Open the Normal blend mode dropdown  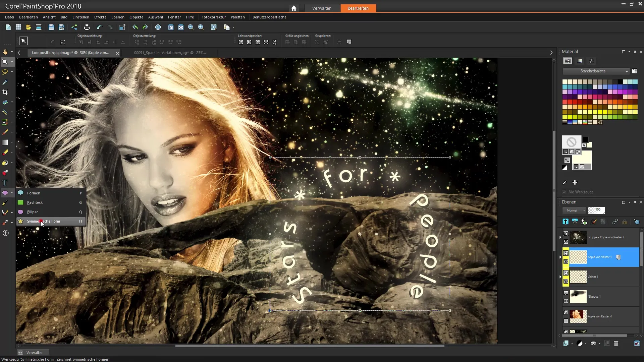(x=574, y=210)
